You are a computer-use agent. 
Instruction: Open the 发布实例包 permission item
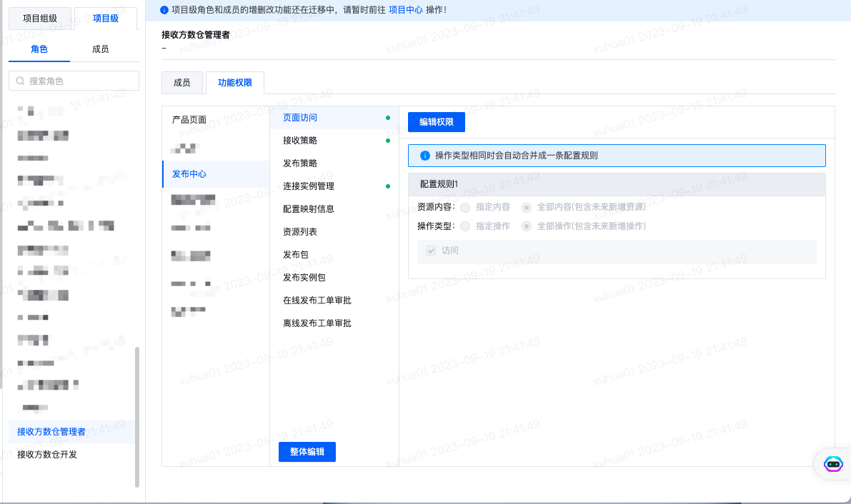pos(334,277)
